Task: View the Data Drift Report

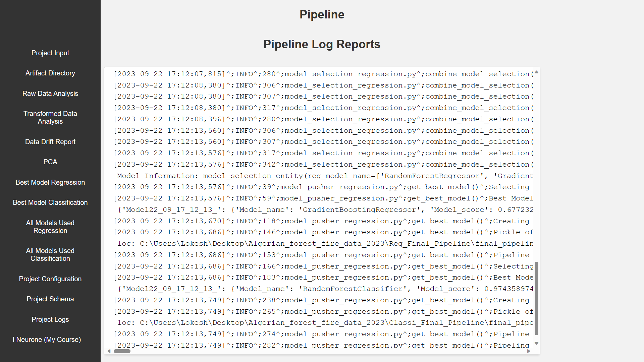Action: 50,141
